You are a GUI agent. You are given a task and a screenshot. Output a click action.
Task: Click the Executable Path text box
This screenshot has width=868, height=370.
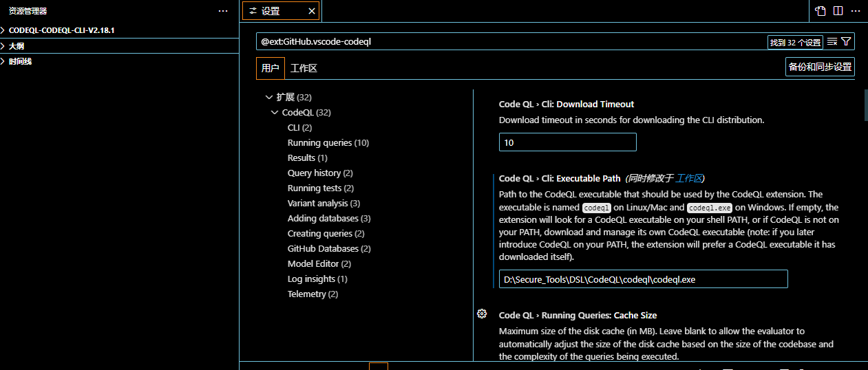click(643, 279)
